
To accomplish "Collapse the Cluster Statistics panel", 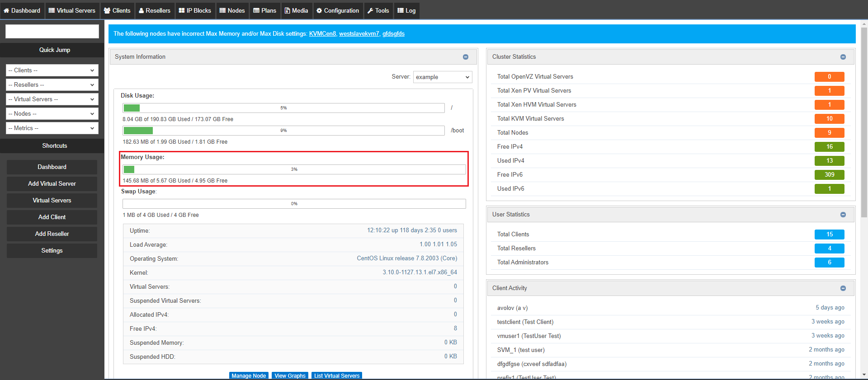I will pos(843,57).
